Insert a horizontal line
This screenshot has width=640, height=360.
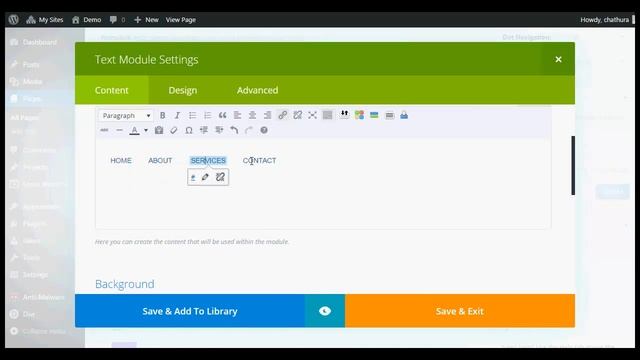119,130
